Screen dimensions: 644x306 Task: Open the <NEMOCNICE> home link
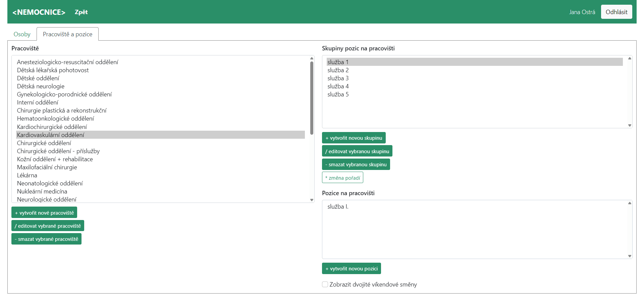coord(39,12)
